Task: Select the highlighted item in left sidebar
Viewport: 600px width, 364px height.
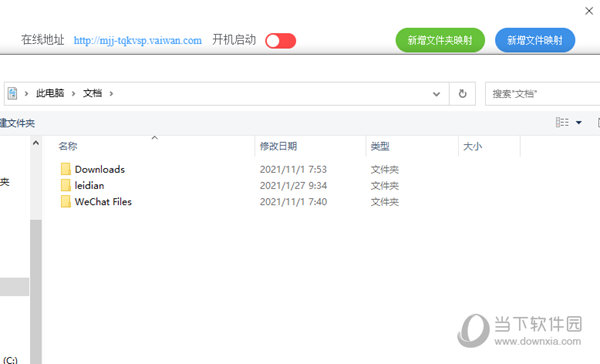Action: click(x=15, y=287)
